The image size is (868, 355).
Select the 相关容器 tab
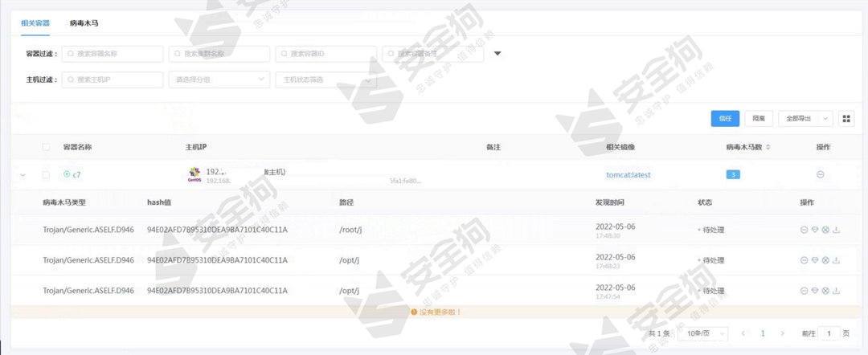pyautogui.click(x=35, y=23)
